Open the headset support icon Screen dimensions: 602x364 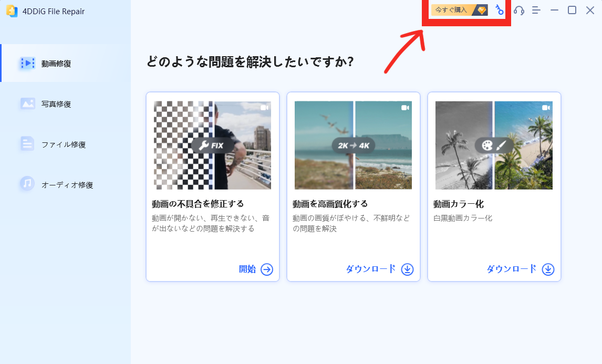click(x=519, y=11)
